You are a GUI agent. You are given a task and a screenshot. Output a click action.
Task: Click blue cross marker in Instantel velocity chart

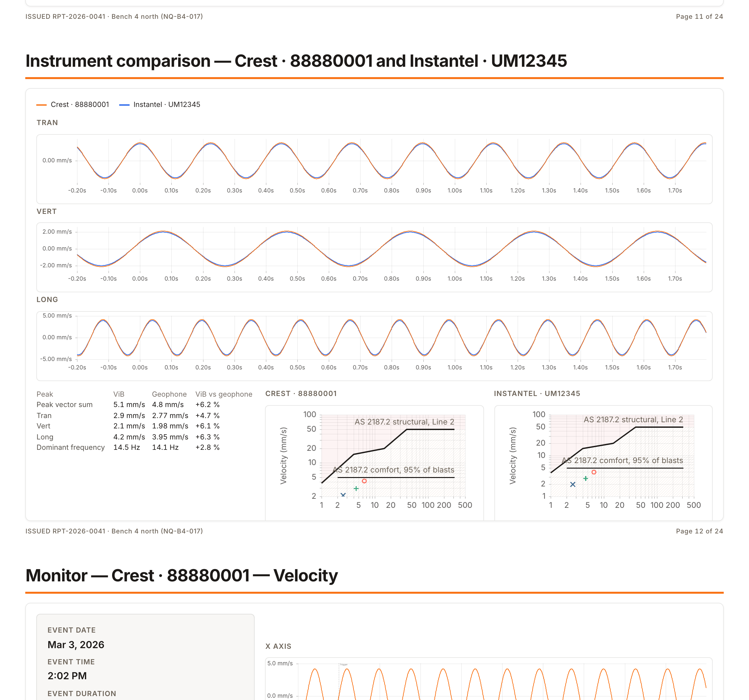(x=573, y=484)
